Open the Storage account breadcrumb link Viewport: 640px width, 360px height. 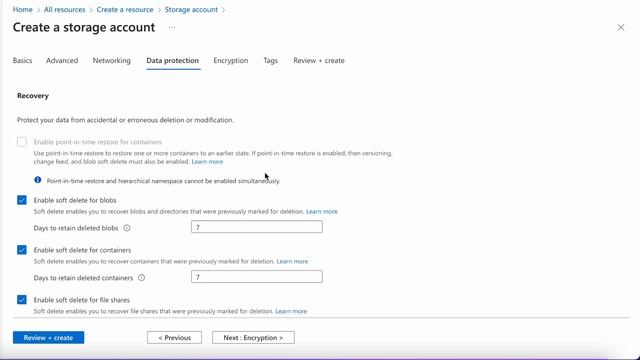pos(191,9)
